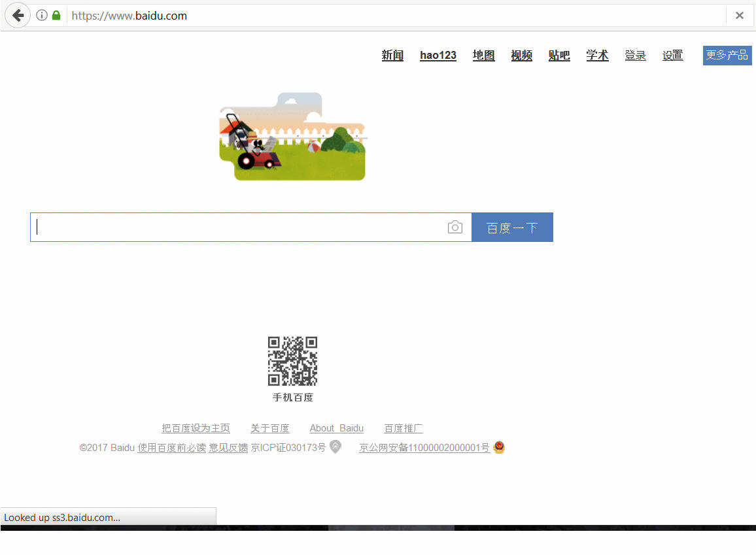Click the URL address bar

click(x=396, y=16)
